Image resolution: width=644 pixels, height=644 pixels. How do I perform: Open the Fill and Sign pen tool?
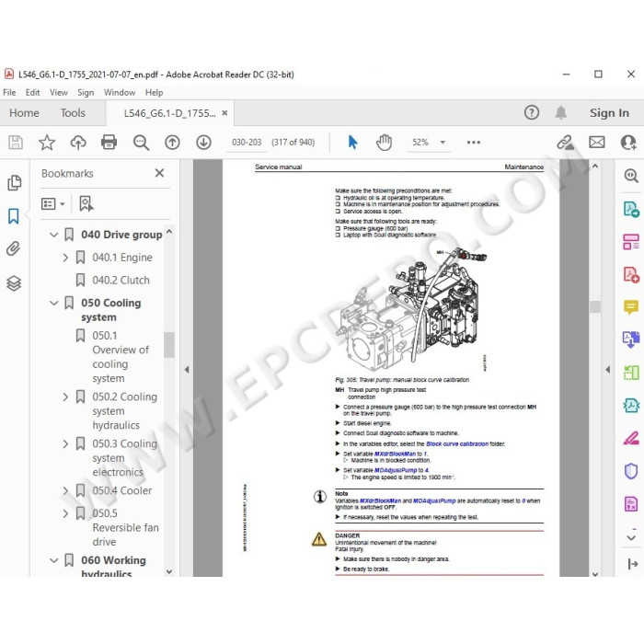pyautogui.click(x=631, y=438)
